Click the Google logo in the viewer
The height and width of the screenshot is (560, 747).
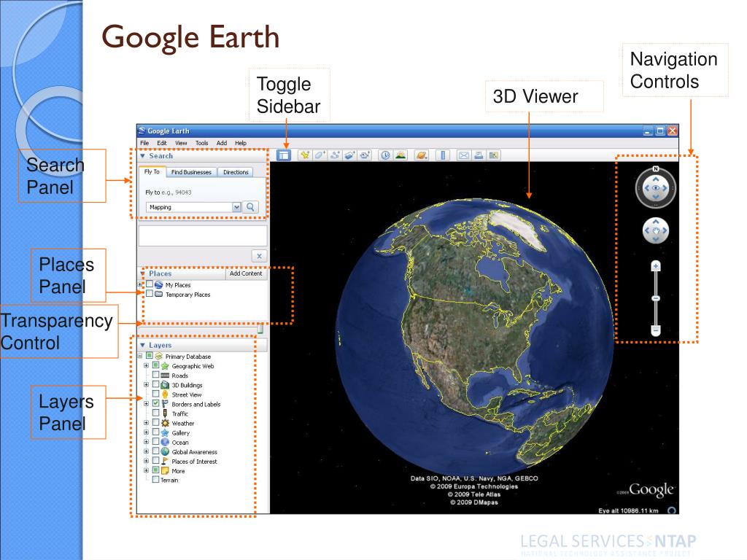tap(651, 490)
